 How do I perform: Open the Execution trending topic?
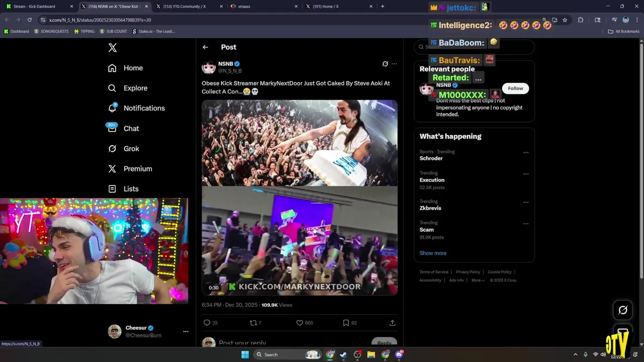point(432,180)
